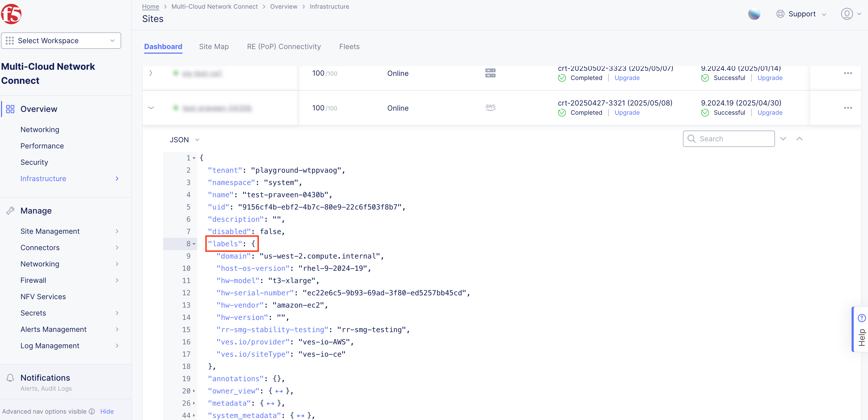This screenshot has width=868, height=420.
Task: Click the AWS provider icon on the site row
Action: coord(490,107)
